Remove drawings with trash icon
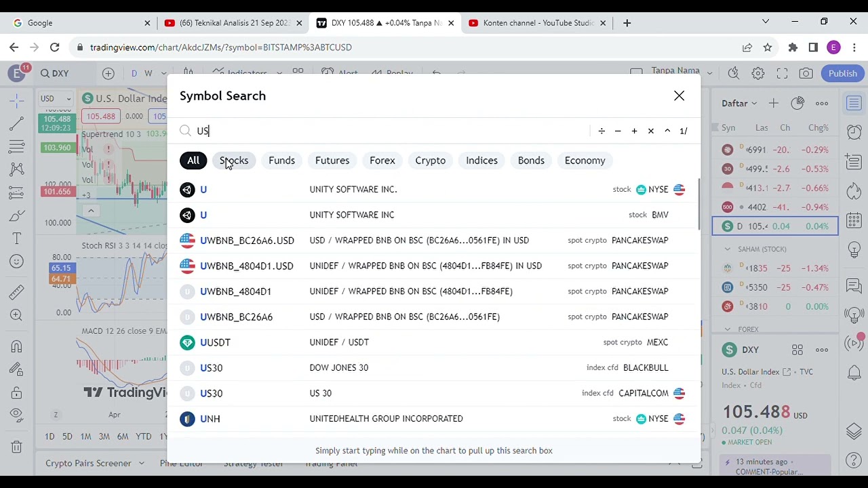The height and width of the screenshot is (488, 868). coord(17,447)
